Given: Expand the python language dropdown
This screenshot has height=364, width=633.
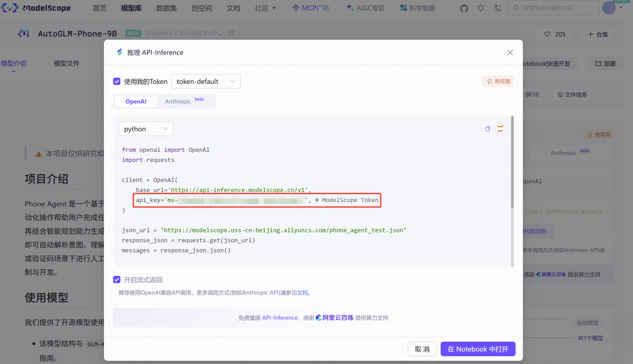Looking at the screenshot, I should click(x=146, y=129).
